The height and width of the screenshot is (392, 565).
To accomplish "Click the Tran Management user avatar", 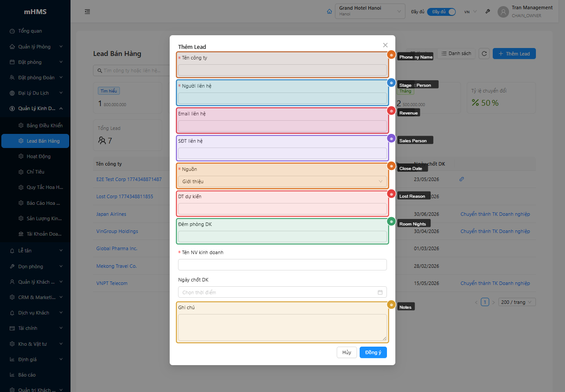I will click(x=503, y=11).
